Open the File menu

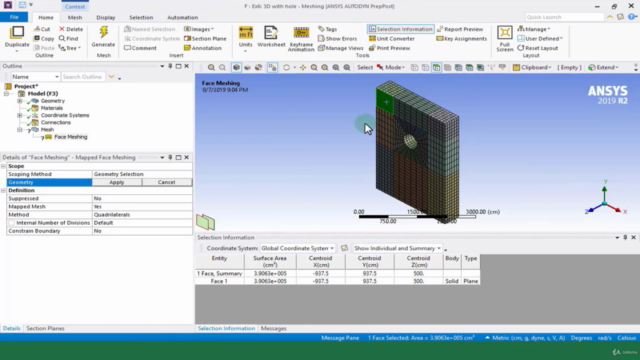point(14,17)
